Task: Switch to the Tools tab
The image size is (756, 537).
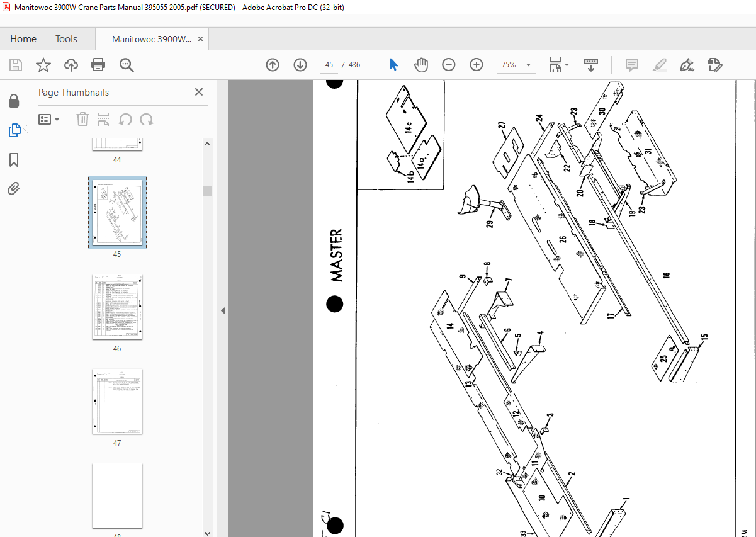Action: pos(66,39)
